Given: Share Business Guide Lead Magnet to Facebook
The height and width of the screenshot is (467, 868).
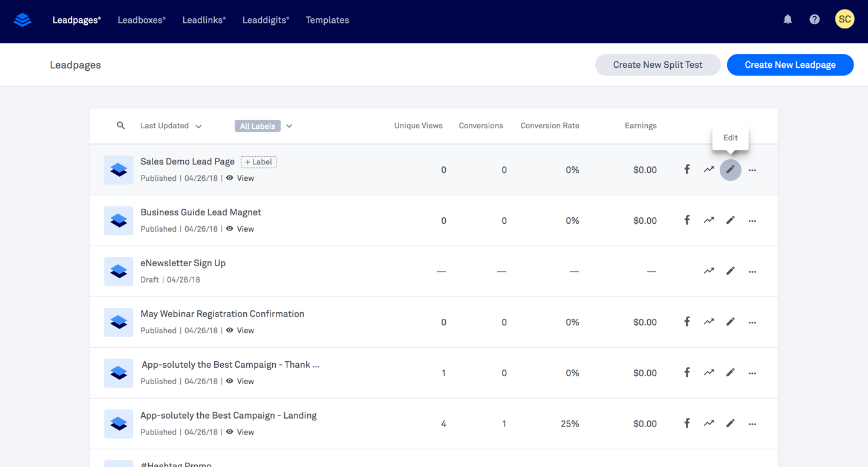Looking at the screenshot, I should pos(687,221).
